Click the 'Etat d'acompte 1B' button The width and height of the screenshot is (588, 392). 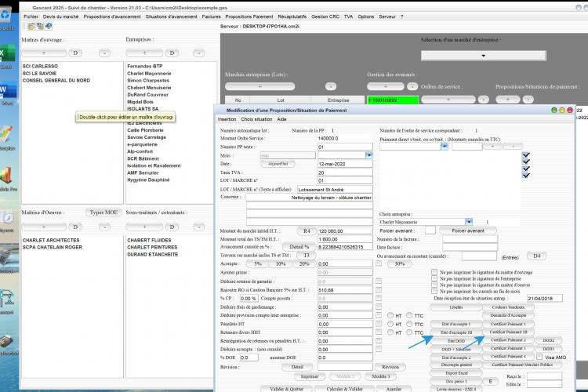pos(456,332)
